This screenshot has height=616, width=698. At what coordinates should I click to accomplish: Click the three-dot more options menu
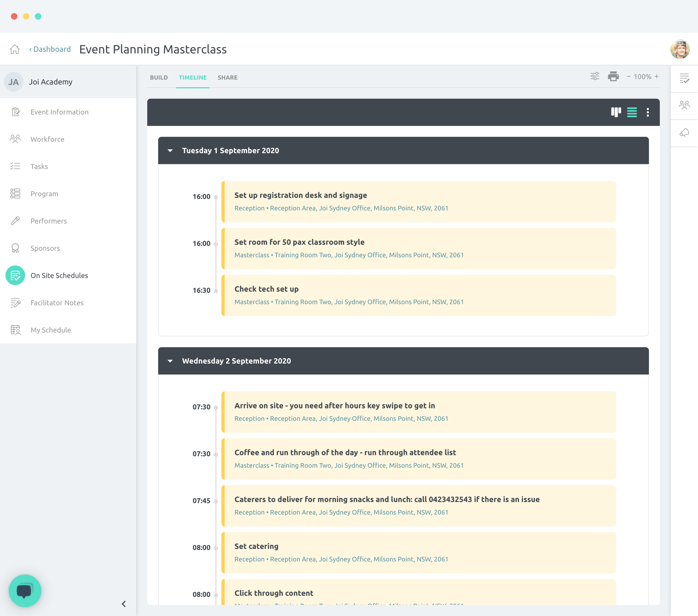coord(648,112)
